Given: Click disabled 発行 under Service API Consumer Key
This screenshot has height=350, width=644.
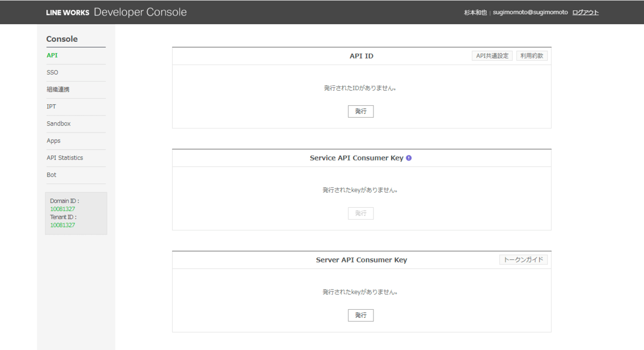Looking at the screenshot, I should pyautogui.click(x=361, y=214).
